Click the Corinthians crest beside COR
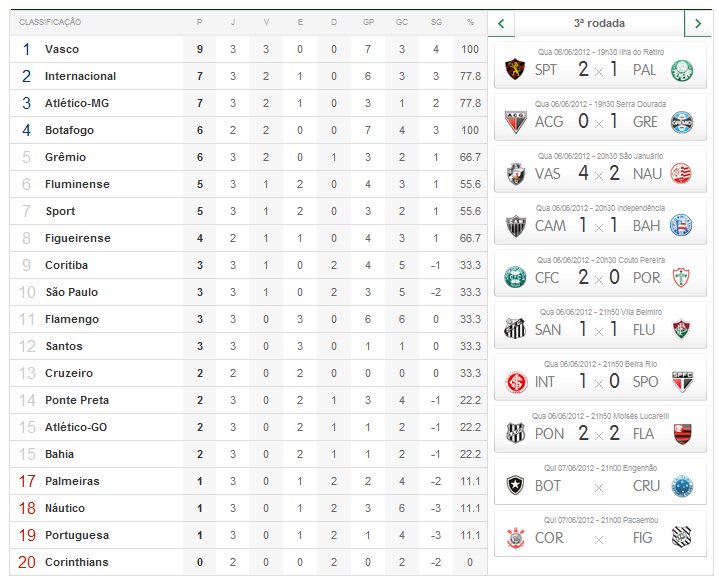The height and width of the screenshot is (580, 719). click(516, 537)
